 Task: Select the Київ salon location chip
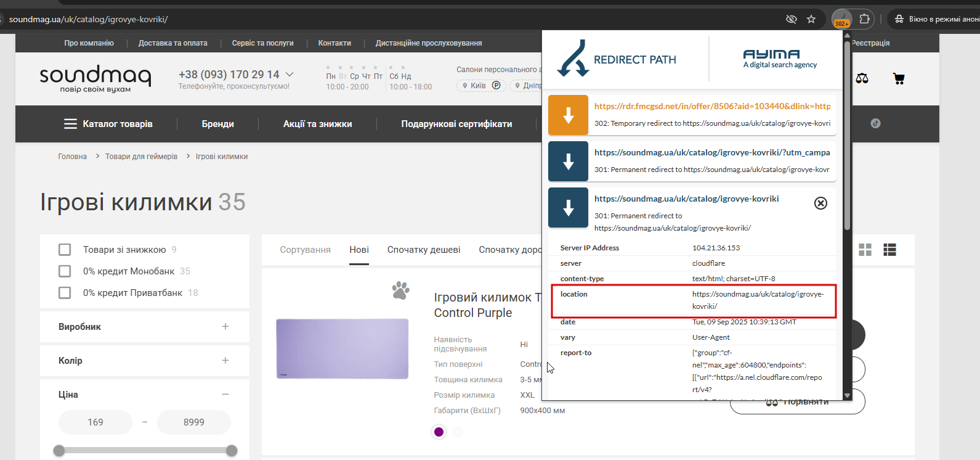(481, 86)
